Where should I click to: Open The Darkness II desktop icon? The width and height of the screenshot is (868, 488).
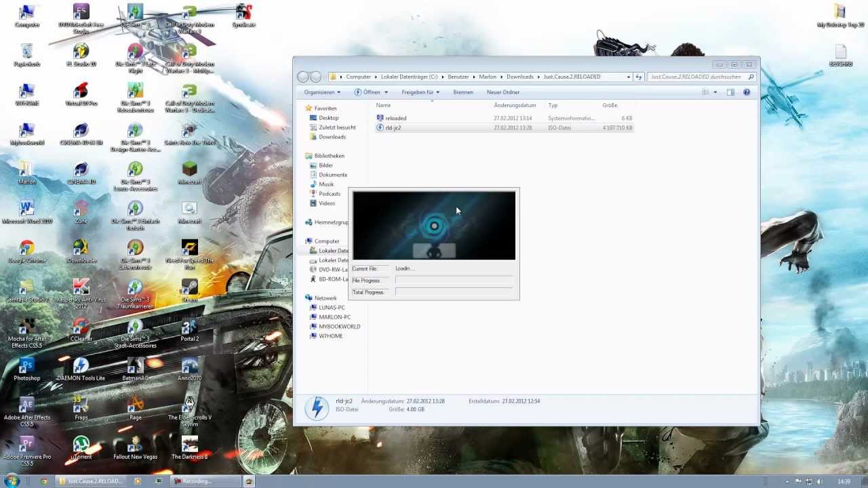point(189,448)
